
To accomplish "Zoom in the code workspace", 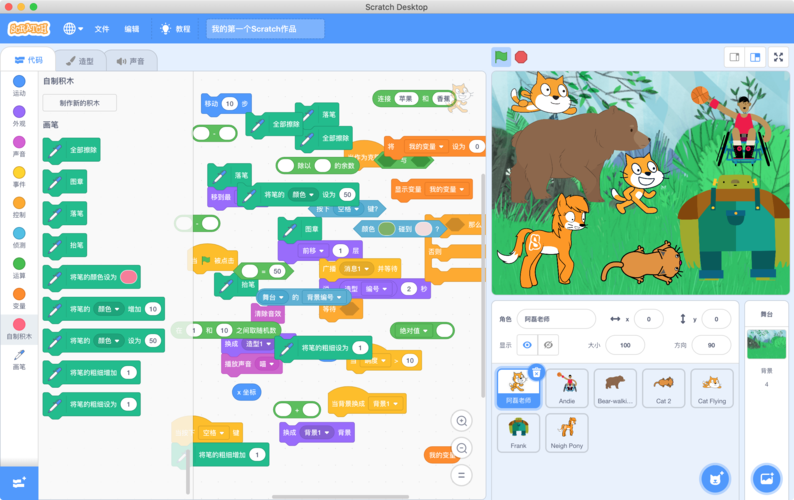I will (461, 421).
